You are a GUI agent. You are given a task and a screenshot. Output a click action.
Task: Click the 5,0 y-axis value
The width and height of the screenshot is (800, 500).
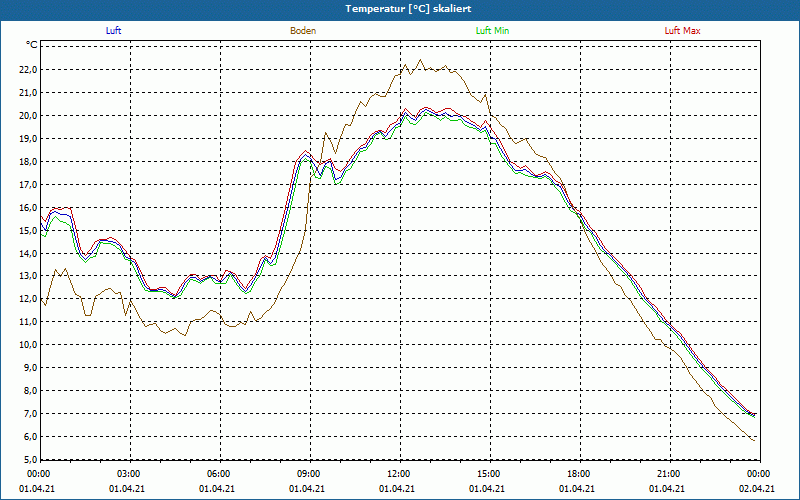click(x=30, y=459)
